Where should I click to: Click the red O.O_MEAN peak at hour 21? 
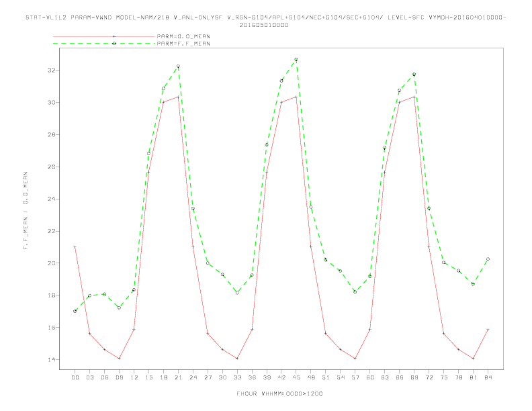(x=178, y=97)
